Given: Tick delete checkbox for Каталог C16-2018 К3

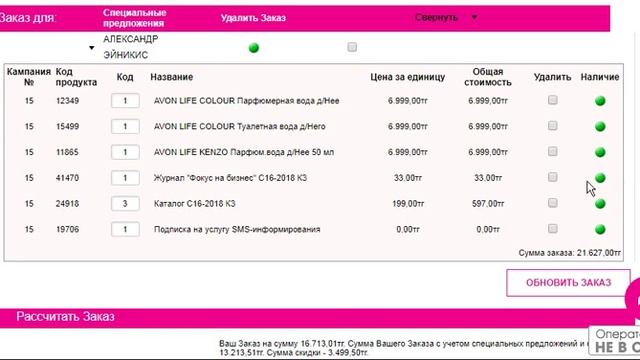Looking at the screenshot, I should click(x=553, y=203).
